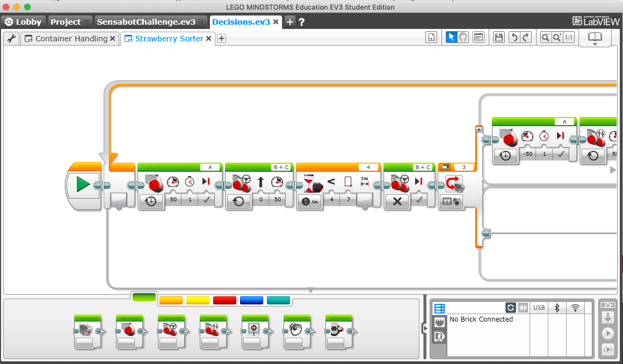Pick the Move Tank block from palette
Viewport: 623px width, 364px height.
(x=213, y=332)
